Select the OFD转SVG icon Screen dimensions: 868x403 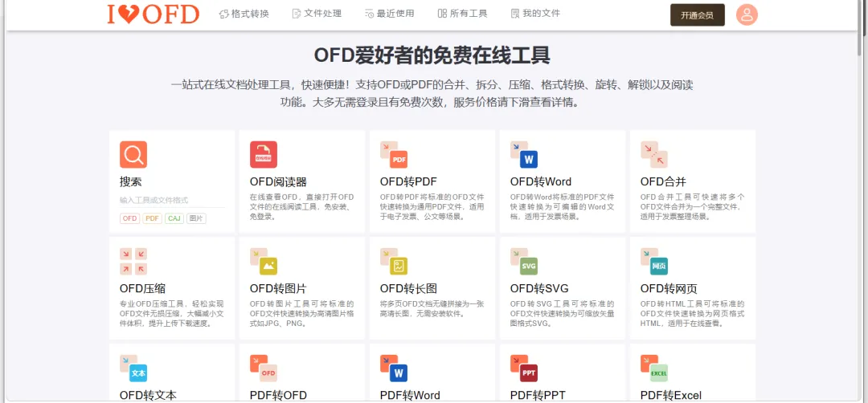(x=524, y=261)
